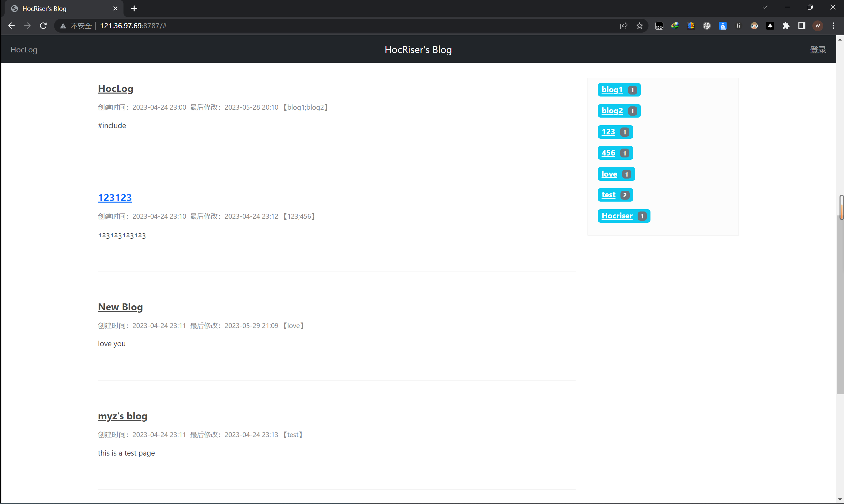Open the New Blog post title
Viewport: 844px width, 504px height.
coord(120,307)
